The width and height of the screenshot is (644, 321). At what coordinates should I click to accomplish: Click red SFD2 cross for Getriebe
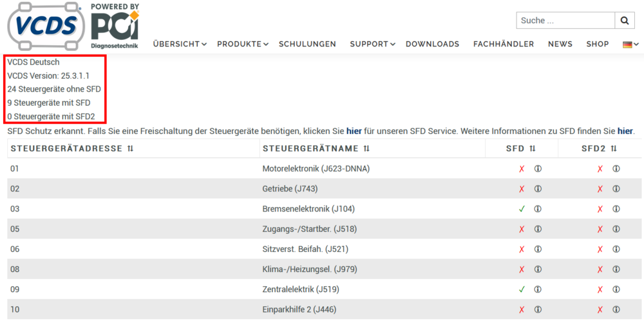tap(600, 189)
